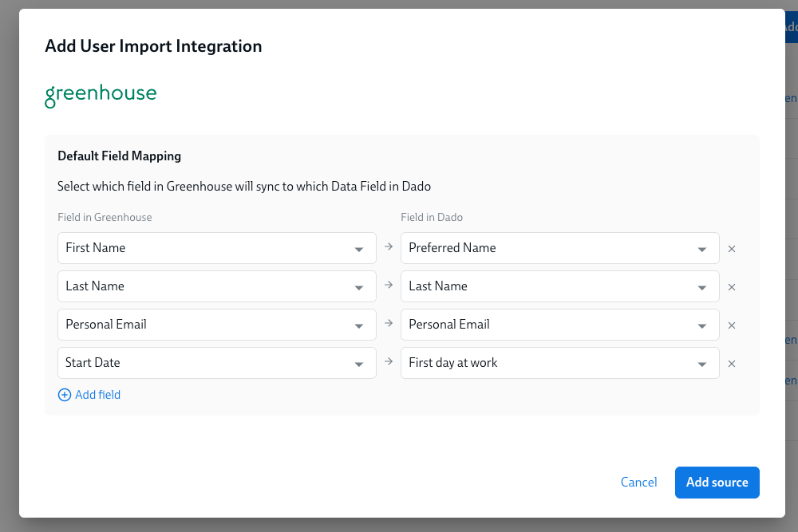
Task: Remove the First Name mapping row
Action: [731, 249]
